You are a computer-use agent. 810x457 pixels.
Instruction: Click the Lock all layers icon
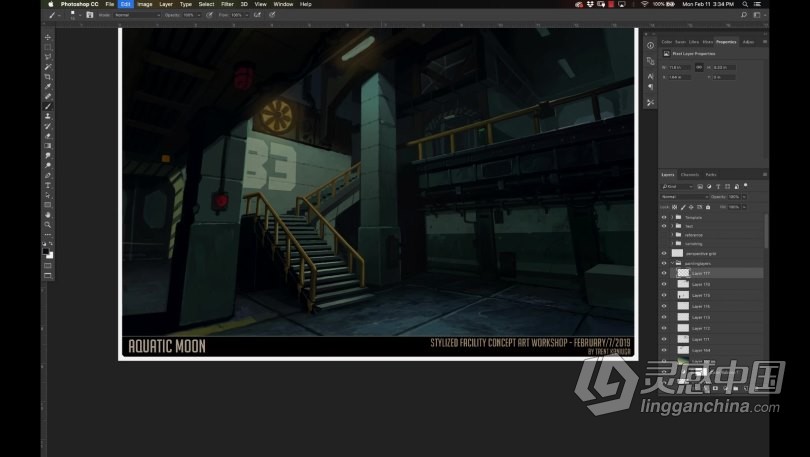click(x=708, y=207)
